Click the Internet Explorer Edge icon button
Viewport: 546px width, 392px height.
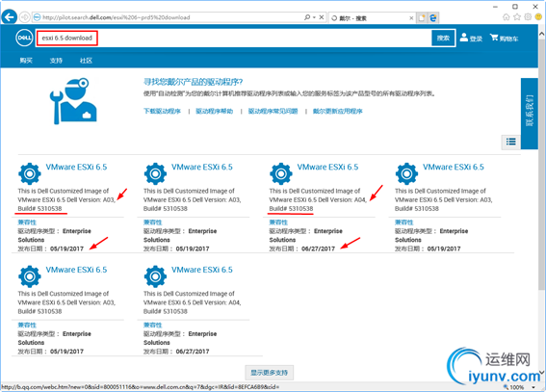433,17
